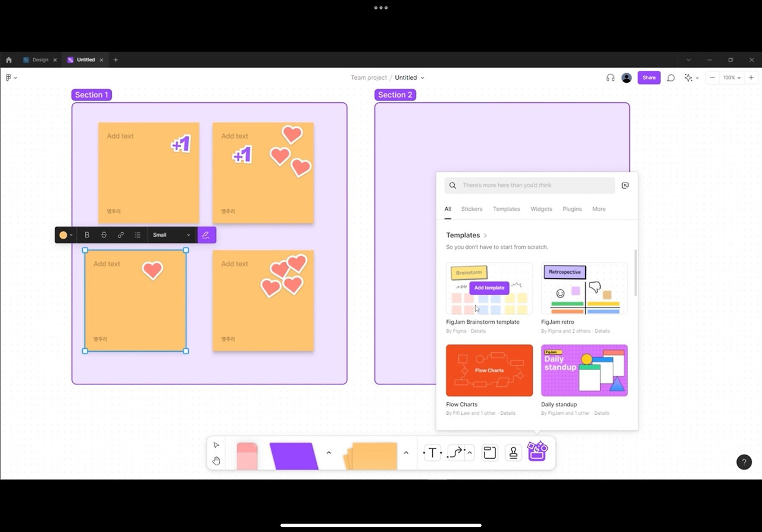Toggle bulleted list formatting
762x532 pixels.
tap(138, 235)
